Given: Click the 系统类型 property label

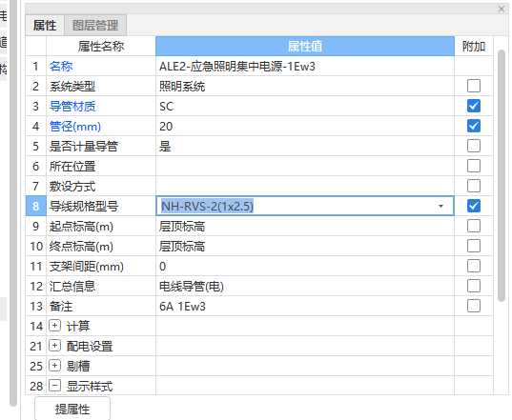Looking at the screenshot, I should pyautogui.click(x=72, y=87).
